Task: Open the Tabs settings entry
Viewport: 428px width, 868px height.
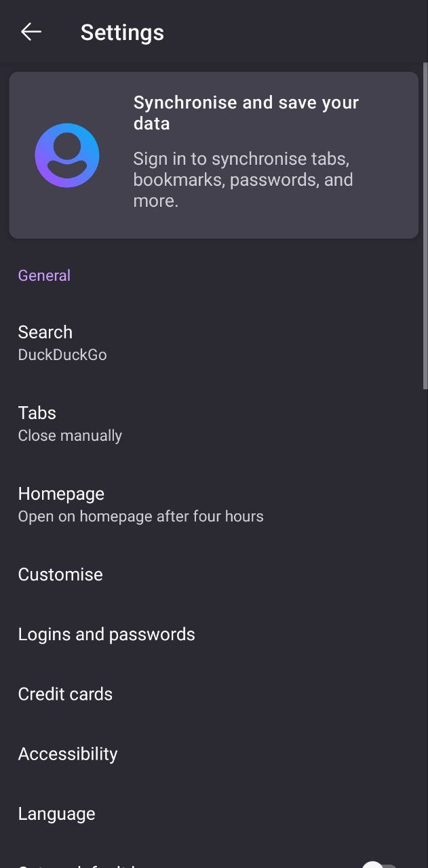Action: (214, 423)
